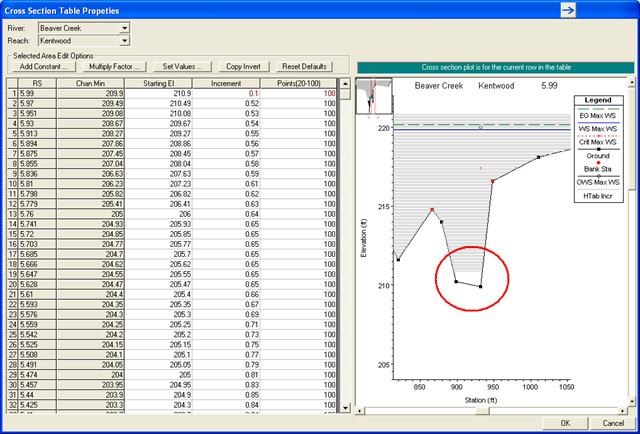Select Chan Min cell 204.47
Screen dimensions: 640x434
[x=90, y=284]
